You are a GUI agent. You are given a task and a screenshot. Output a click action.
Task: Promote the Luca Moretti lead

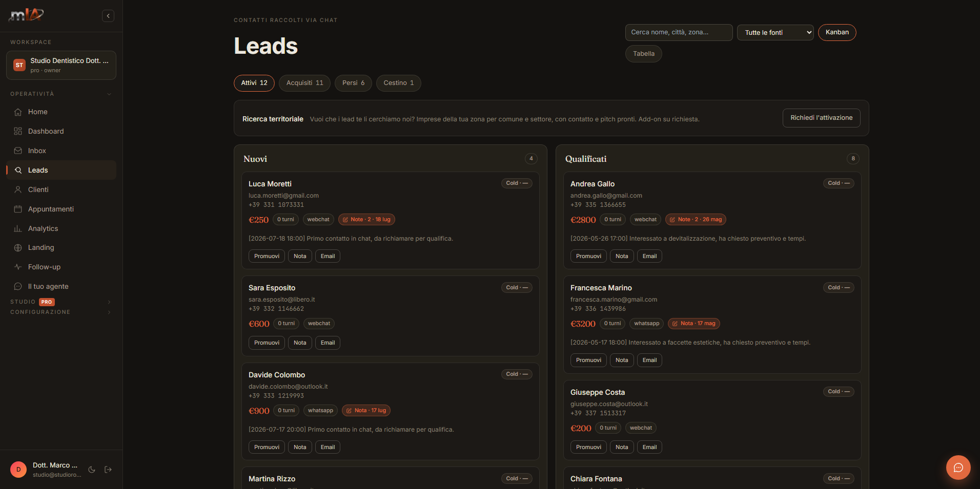[x=267, y=256]
